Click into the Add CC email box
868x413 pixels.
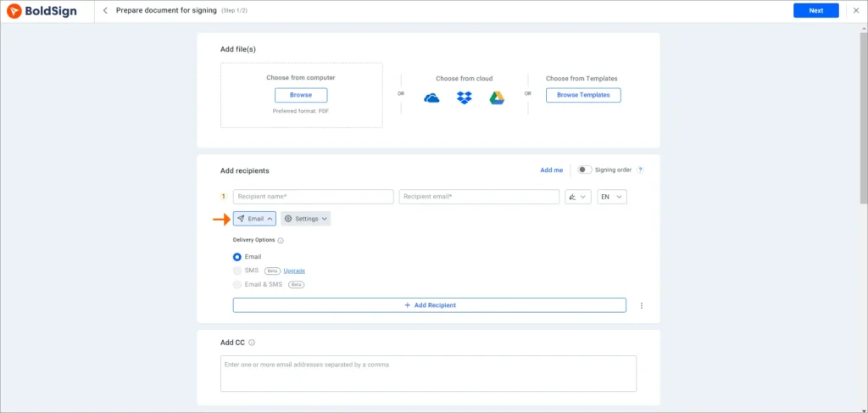[428, 374]
